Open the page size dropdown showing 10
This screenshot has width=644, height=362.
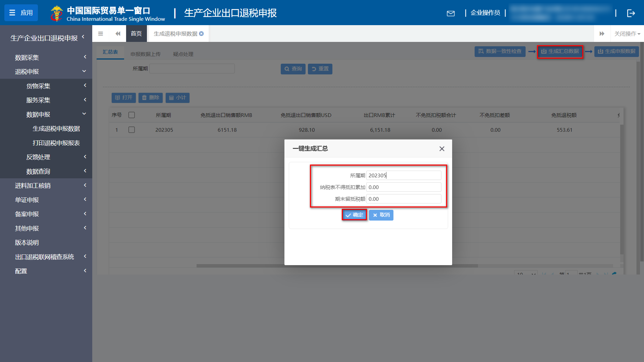click(x=525, y=274)
